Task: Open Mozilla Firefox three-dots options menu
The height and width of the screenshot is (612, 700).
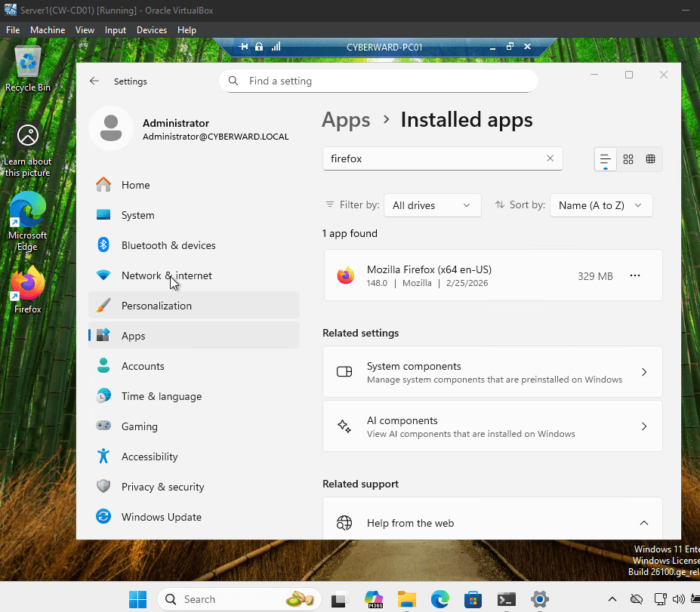Action: [x=635, y=275]
